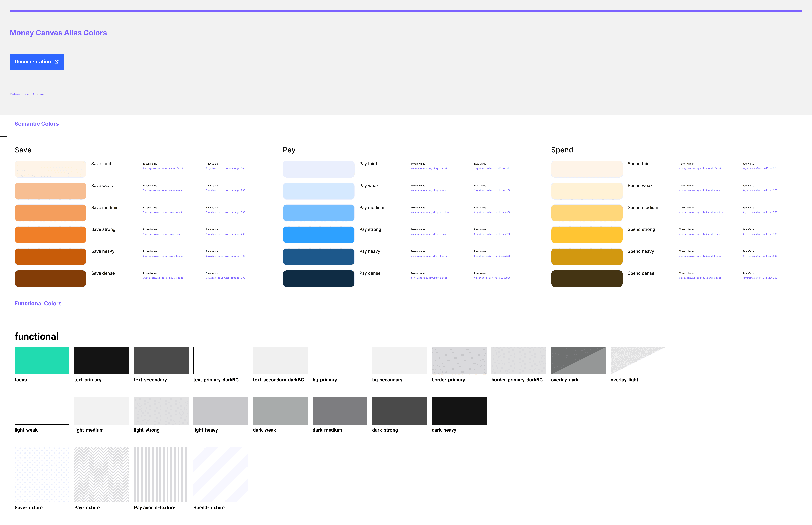Click the Save group heading
This screenshot has width=812, height=525.
click(23, 150)
